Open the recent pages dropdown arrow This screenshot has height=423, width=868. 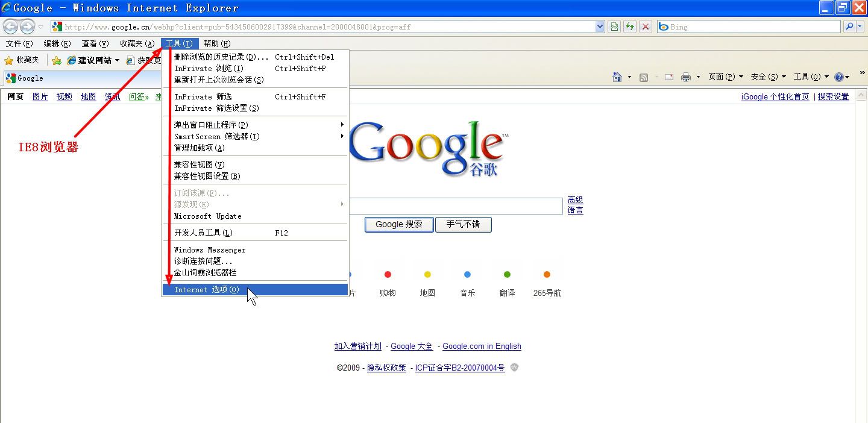(x=40, y=27)
